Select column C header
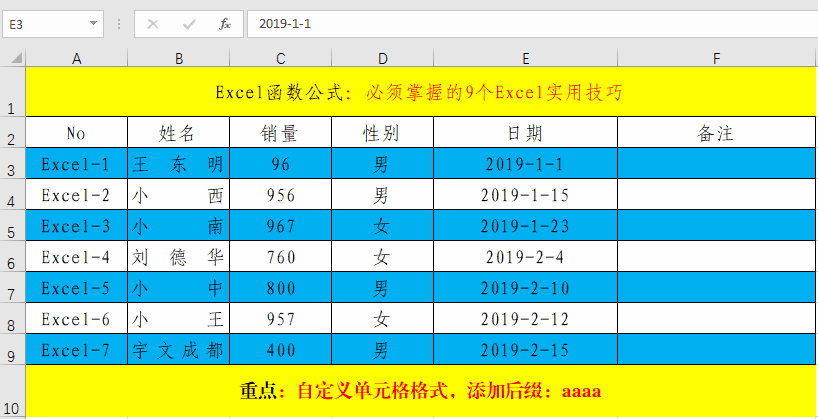Viewport: 818px width, 419px height. (x=281, y=58)
